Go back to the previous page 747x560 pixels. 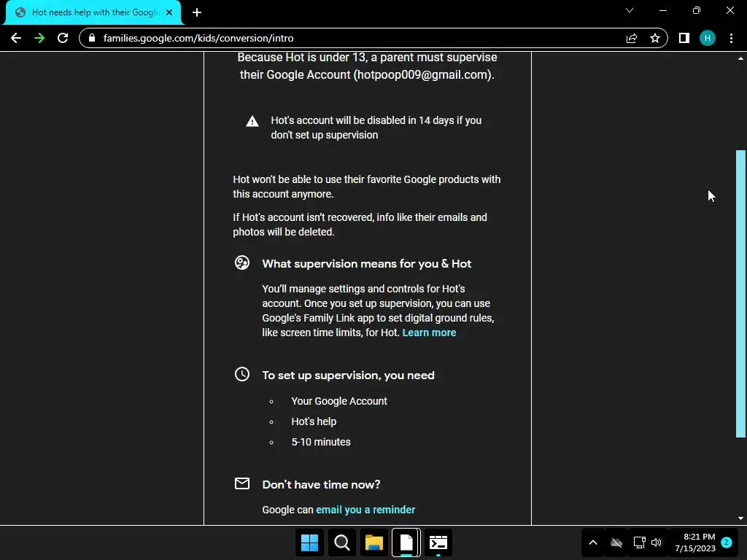tap(16, 38)
